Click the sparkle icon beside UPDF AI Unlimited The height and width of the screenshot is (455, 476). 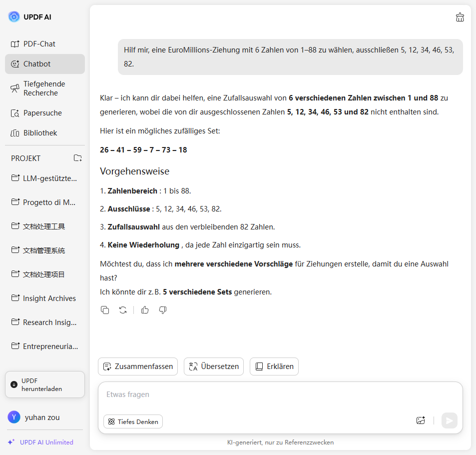click(x=11, y=442)
